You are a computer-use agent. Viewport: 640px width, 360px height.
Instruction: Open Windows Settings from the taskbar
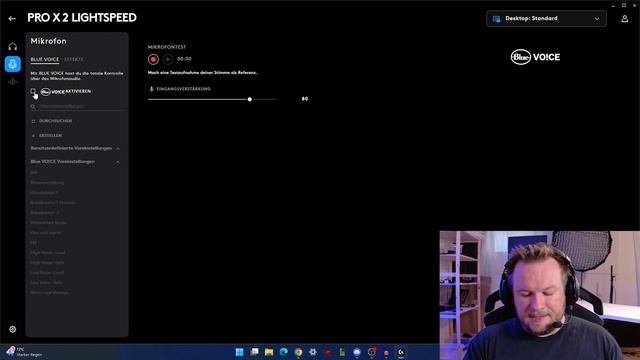coord(313,352)
